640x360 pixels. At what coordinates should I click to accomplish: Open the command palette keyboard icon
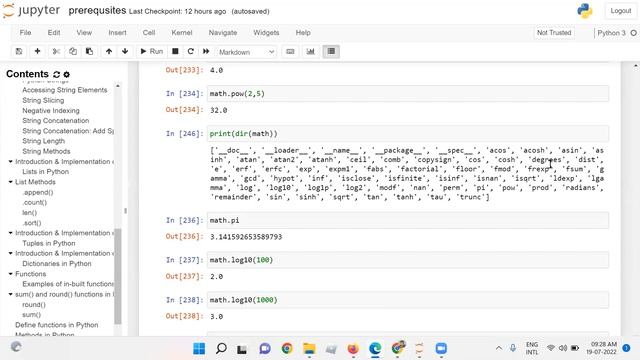(x=290, y=51)
